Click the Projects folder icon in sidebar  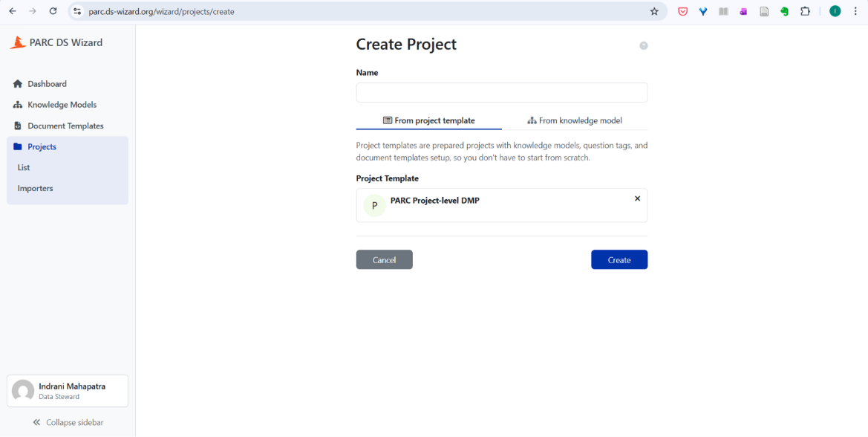coord(18,146)
